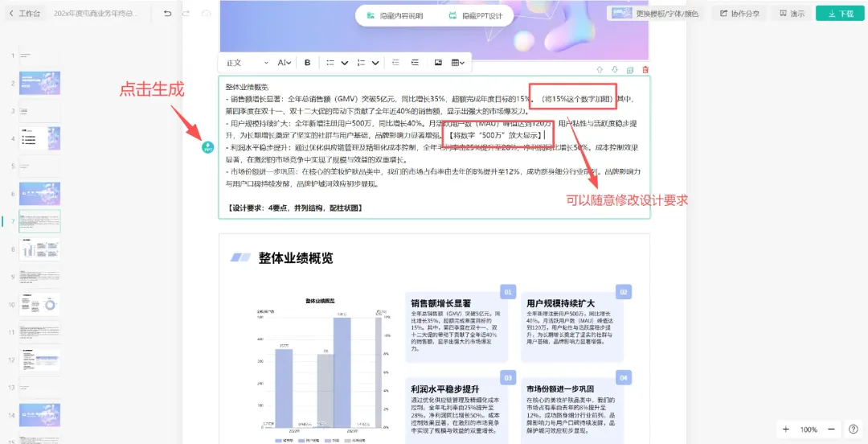
Task: Click the undo arrow icon
Action: [167, 14]
